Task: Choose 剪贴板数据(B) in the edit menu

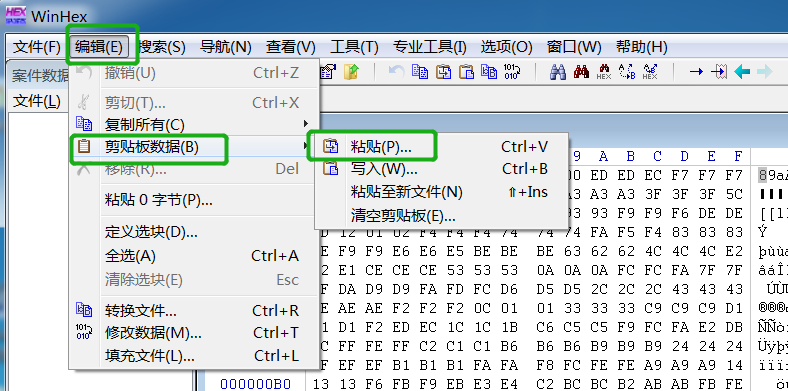Action: (194, 147)
